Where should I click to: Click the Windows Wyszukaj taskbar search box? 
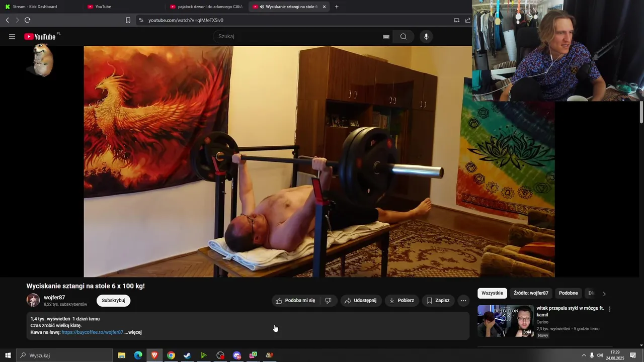coord(64,355)
